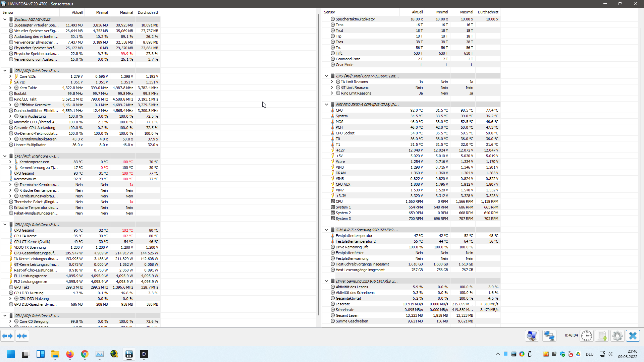Open the taskbar clock showing 23:46
The width and height of the screenshot is (644, 362).
tap(628, 354)
